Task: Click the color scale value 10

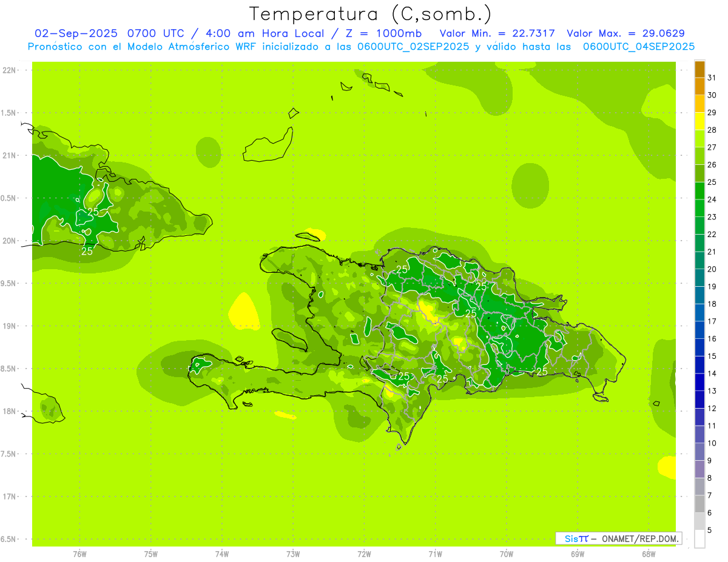Action: pos(712,443)
